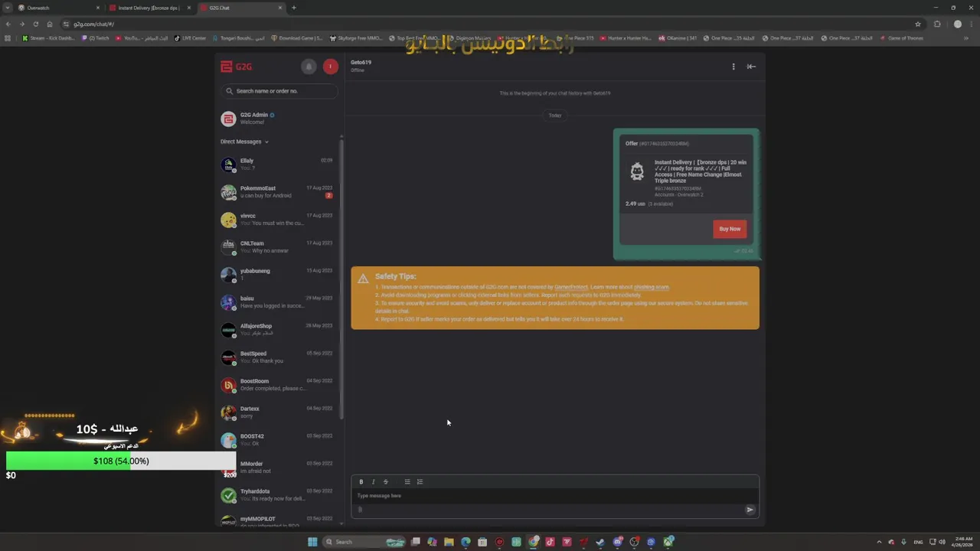The height and width of the screenshot is (551, 980).
Task: Click PokemmoEast's unread badge showing 2
Action: [x=328, y=195]
